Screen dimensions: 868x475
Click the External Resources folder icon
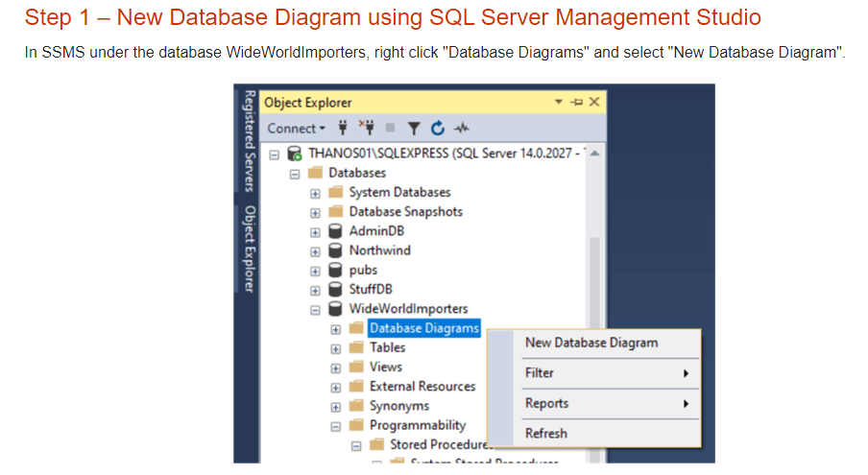coord(356,386)
